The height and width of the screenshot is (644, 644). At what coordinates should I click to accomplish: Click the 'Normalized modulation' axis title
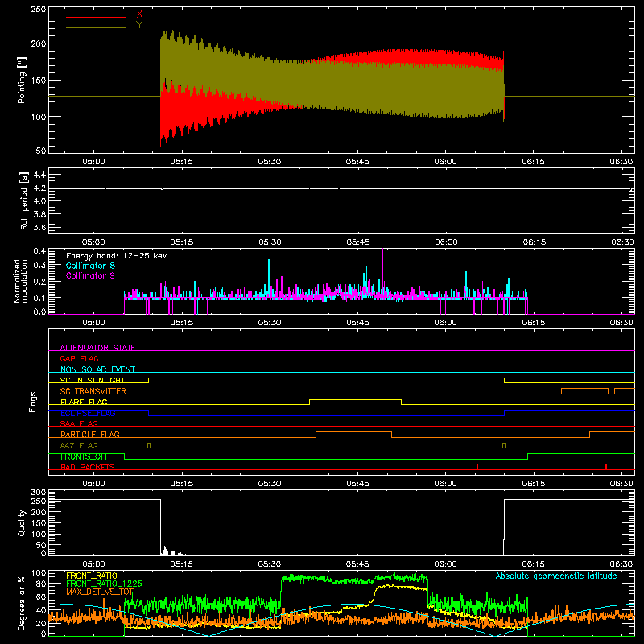point(21,281)
